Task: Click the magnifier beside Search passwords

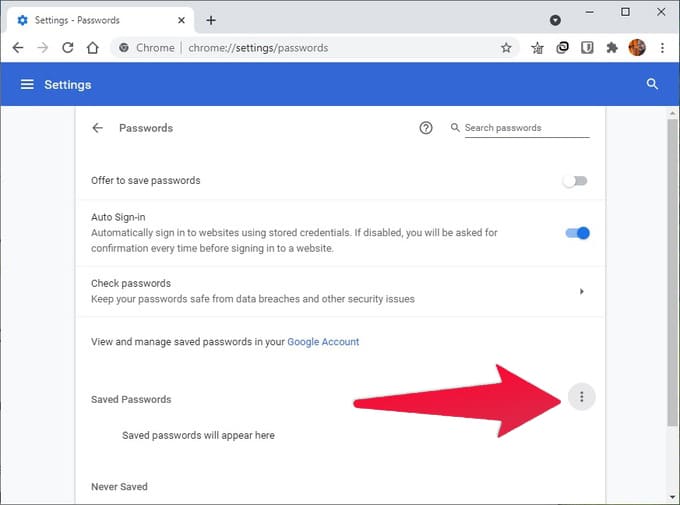Action: (455, 128)
